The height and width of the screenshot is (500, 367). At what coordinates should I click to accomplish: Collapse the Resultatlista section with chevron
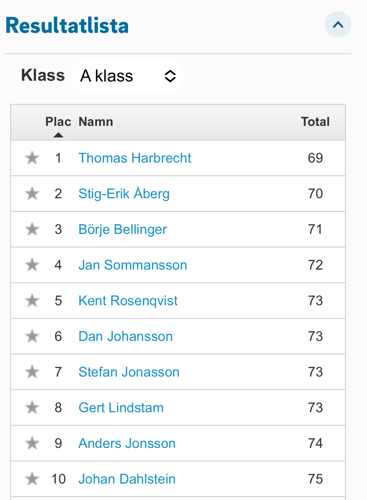(x=338, y=25)
